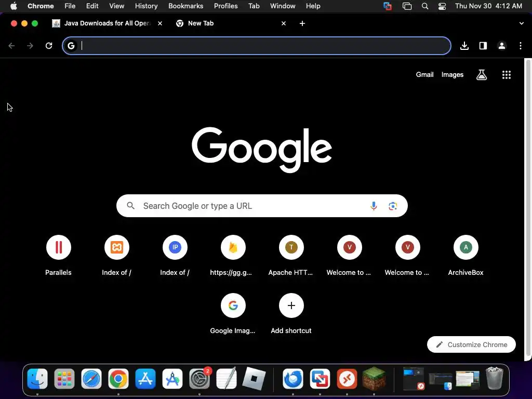
Task: Open Control Center in menu bar
Action: coord(442,6)
